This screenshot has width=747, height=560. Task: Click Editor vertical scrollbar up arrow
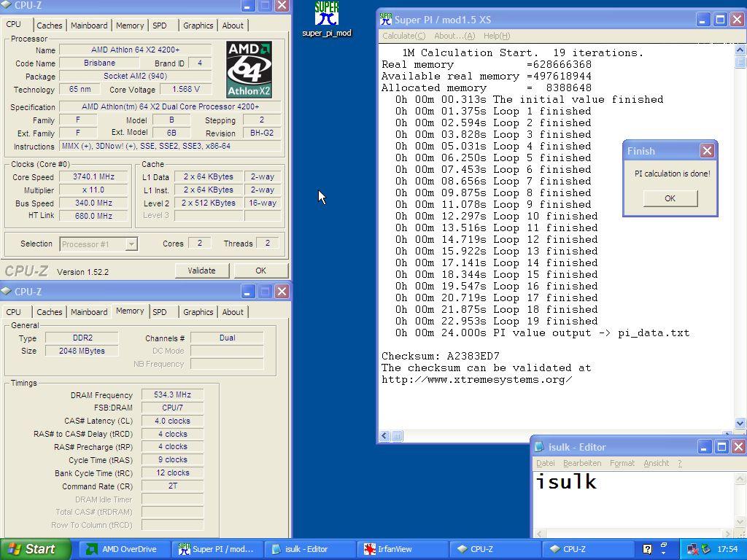(x=740, y=478)
